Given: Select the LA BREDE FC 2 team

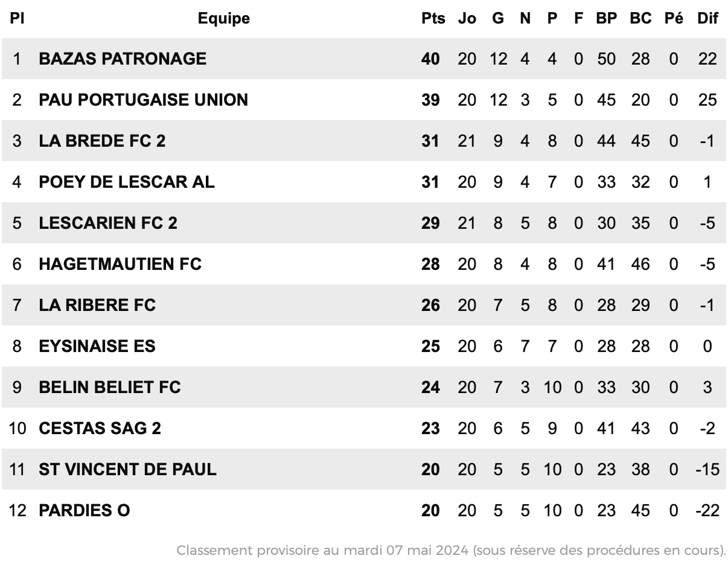Looking at the screenshot, I should pos(102,141).
